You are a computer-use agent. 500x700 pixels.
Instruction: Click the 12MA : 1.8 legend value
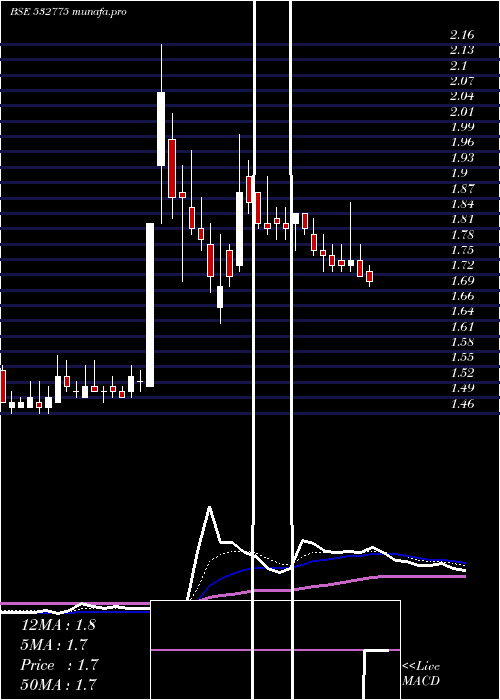[58, 625]
